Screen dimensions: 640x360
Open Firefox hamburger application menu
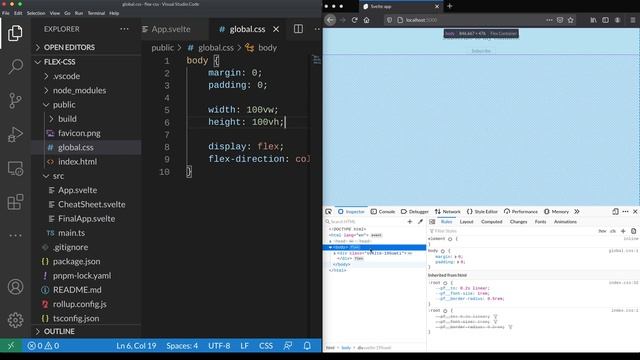pyautogui.click(x=633, y=20)
